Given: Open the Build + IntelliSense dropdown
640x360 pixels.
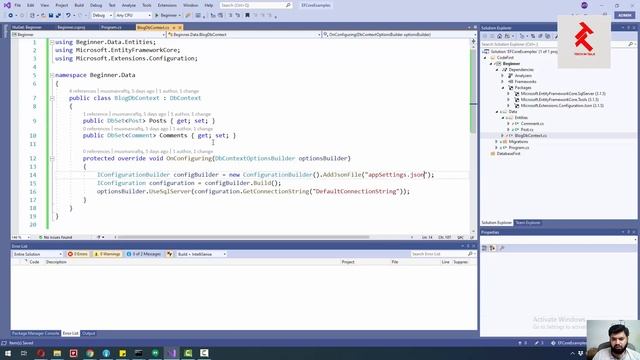Looking at the screenshot, I should pos(202,254).
